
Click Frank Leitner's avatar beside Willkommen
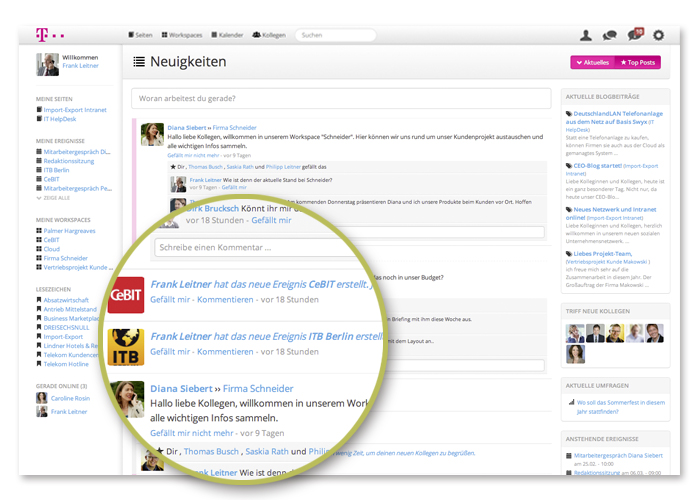pos(47,64)
